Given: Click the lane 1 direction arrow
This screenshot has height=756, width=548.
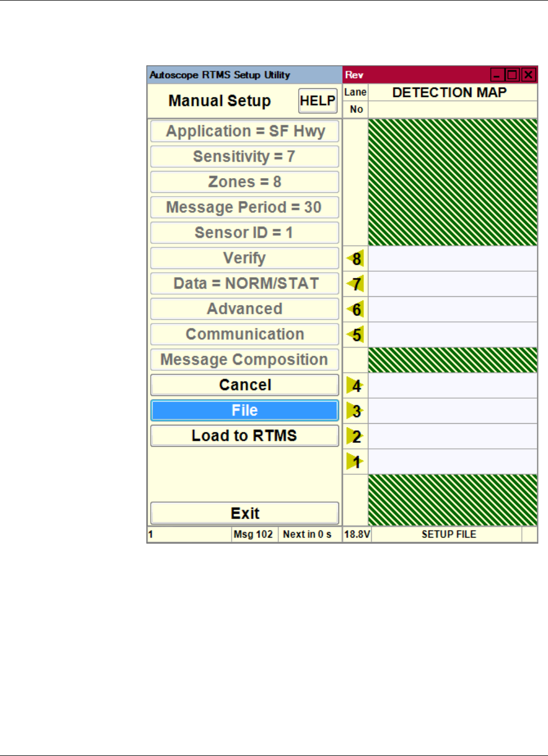Looking at the screenshot, I should (355, 462).
